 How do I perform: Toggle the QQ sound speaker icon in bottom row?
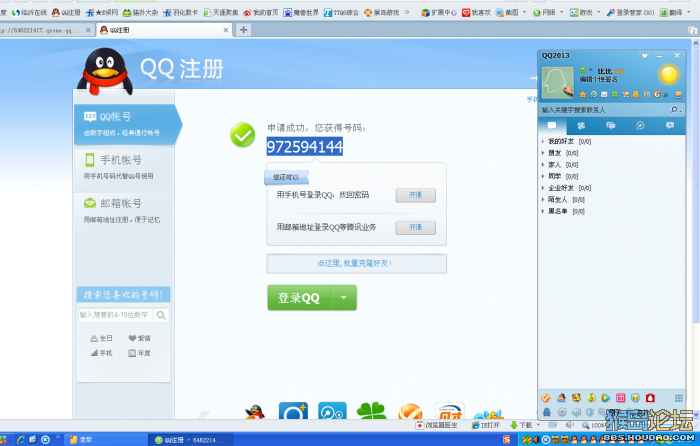576,412
